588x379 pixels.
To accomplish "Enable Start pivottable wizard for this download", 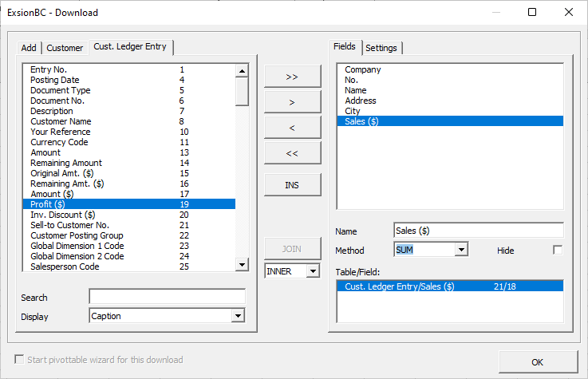I will (19, 360).
